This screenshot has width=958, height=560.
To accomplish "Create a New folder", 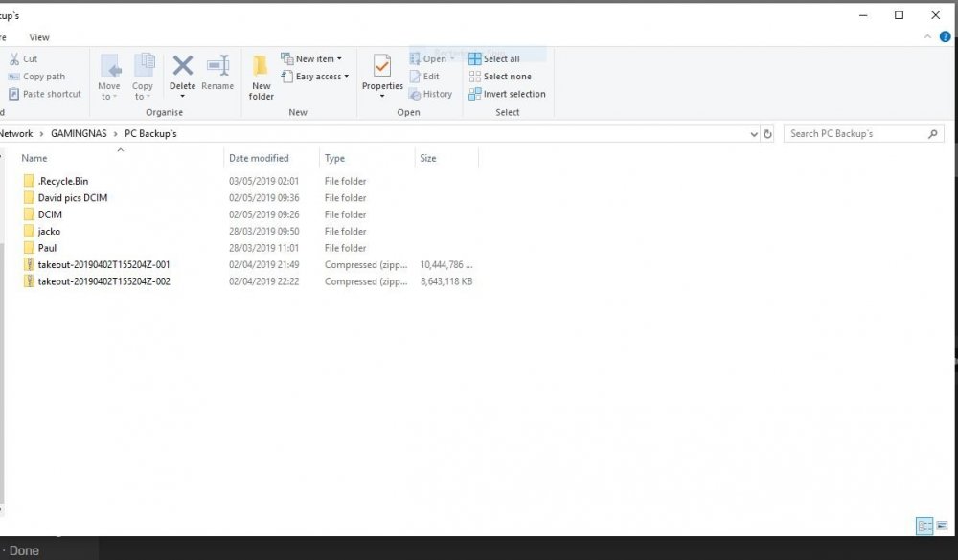I will (x=261, y=77).
